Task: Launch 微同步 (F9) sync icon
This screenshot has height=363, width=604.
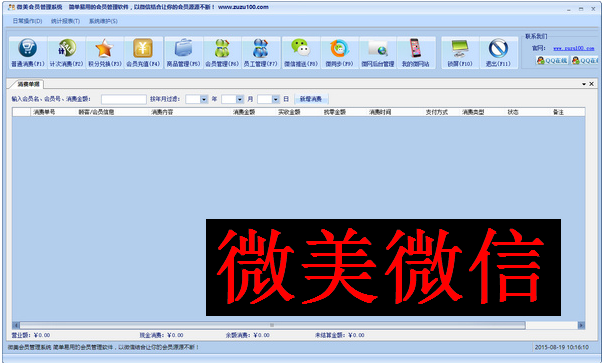Action: coord(339,49)
